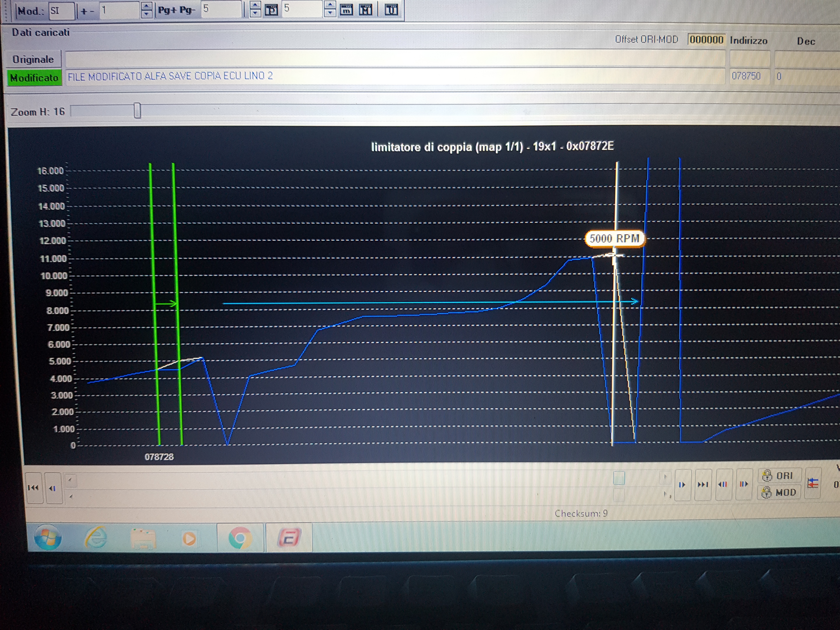
Task: Focus the Mod. SI input field
Action: (x=61, y=10)
